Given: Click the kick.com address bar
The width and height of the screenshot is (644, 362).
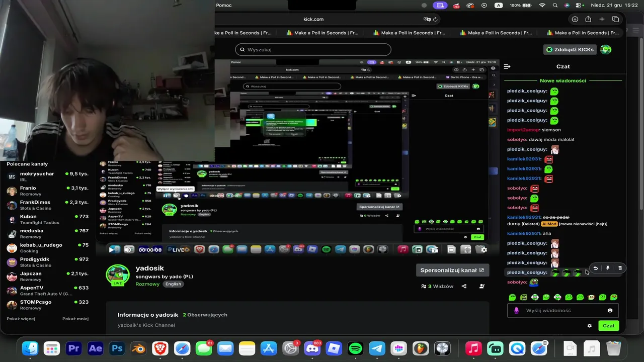Looking at the screenshot, I should point(313,19).
